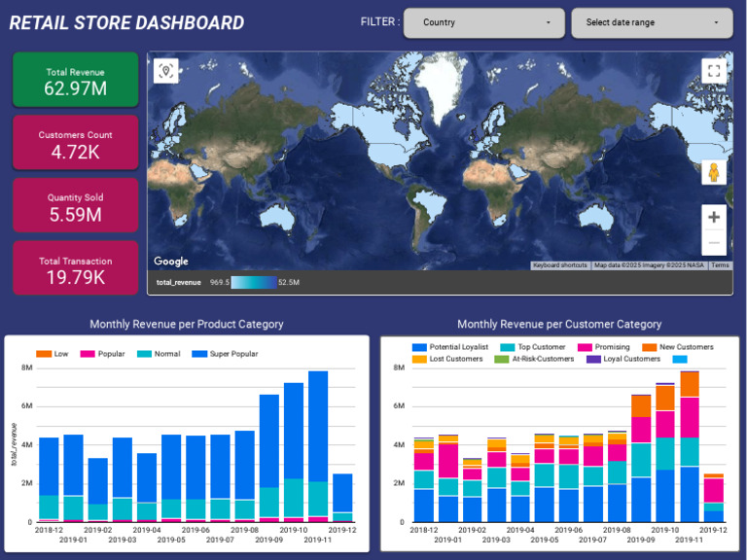Click the Customers Count scorecard
Viewport: 747px width, 560px height.
click(75, 142)
